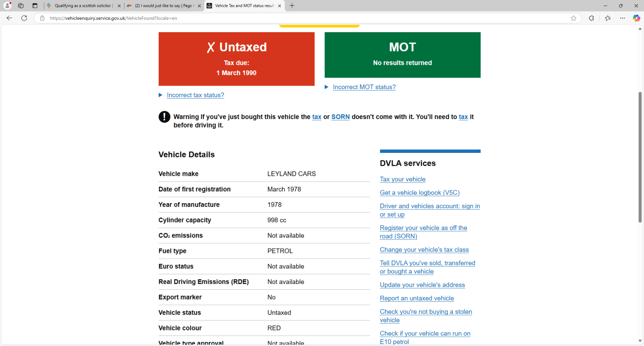The width and height of the screenshot is (644, 346).
Task: Select the Export marker No value
Action: pyautogui.click(x=272, y=297)
